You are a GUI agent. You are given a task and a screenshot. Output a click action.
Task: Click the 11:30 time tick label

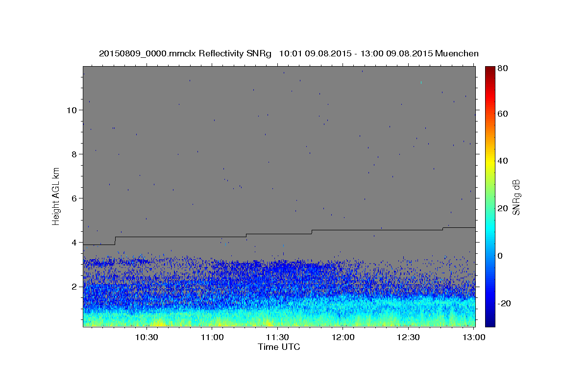point(278,337)
